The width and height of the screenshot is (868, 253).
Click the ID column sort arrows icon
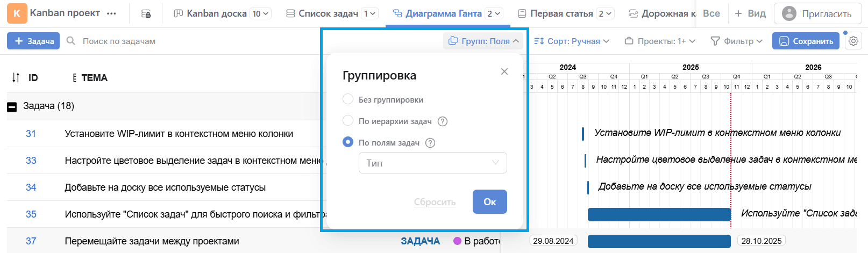pyautogui.click(x=16, y=78)
